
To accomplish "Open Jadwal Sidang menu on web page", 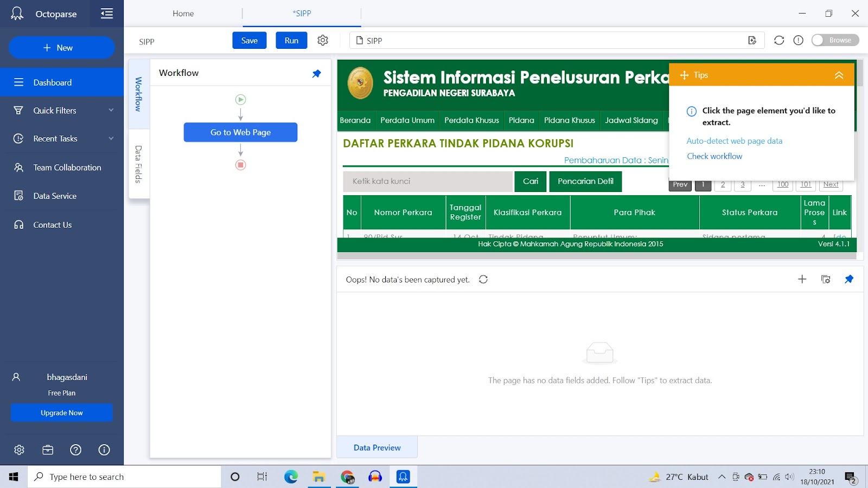I will point(631,120).
